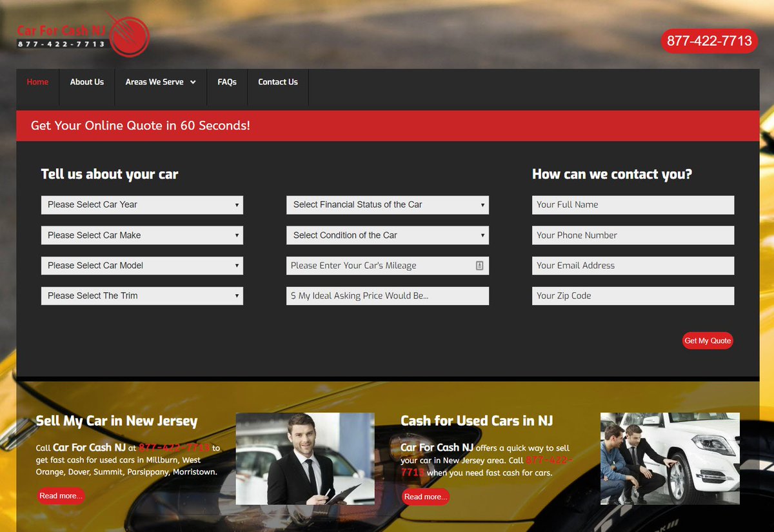This screenshot has height=532, width=774.
Task: Go to the About Us page
Action: [x=87, y=82]
